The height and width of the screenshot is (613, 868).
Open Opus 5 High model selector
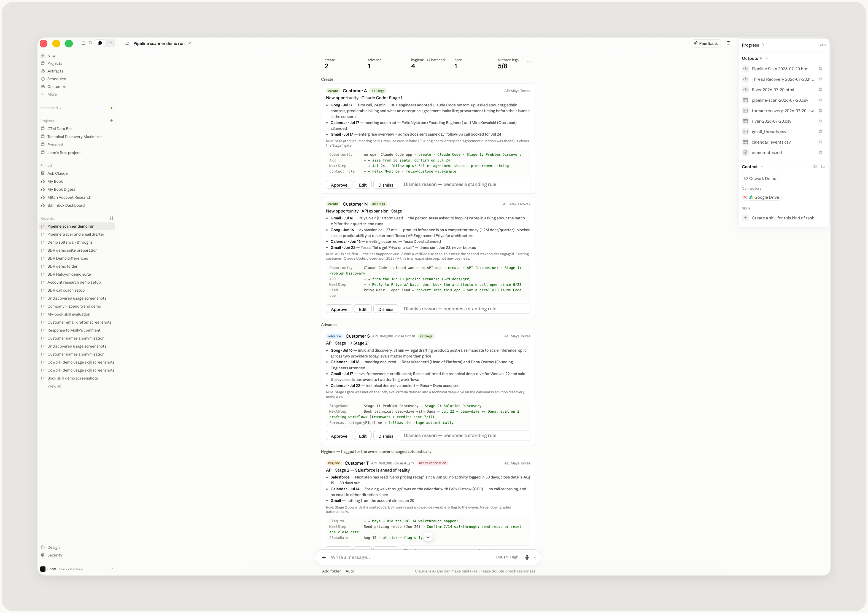click(x=507, y=557)
